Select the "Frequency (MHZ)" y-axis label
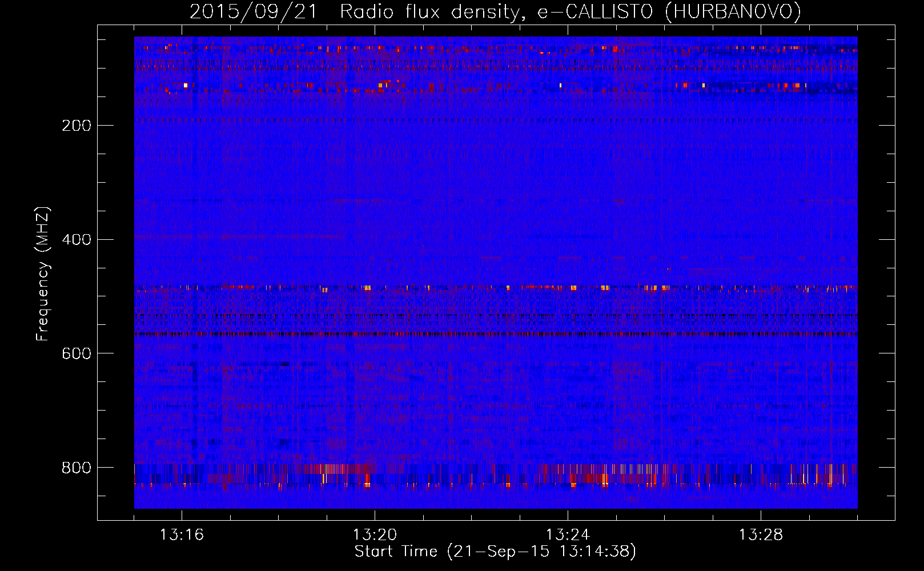Screen dimensions: 924x571 (43, 274)
